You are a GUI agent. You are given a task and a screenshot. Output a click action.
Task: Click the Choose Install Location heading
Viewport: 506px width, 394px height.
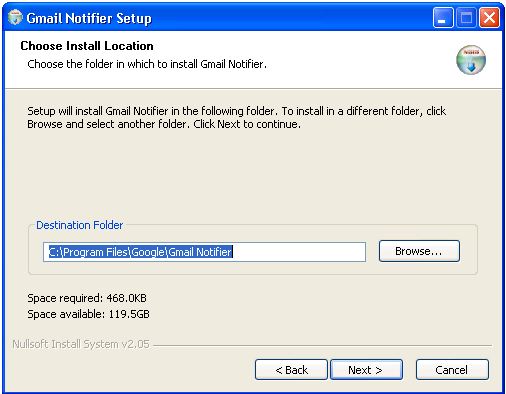tap(87, 46)
